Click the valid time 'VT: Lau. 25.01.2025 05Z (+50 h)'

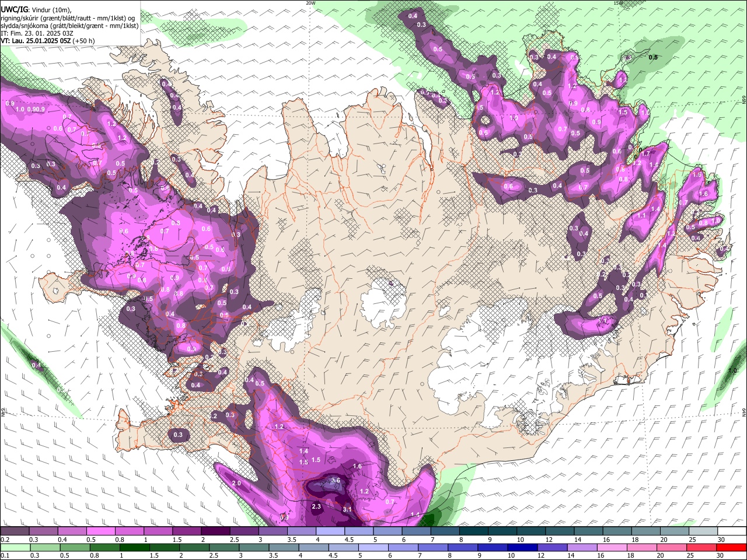click(49, 41)
